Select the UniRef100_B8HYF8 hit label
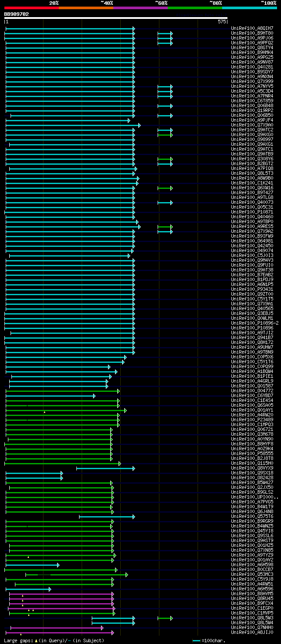Image resolution: width=281 pixels, height=644 pixels. (x=252, y=444)
